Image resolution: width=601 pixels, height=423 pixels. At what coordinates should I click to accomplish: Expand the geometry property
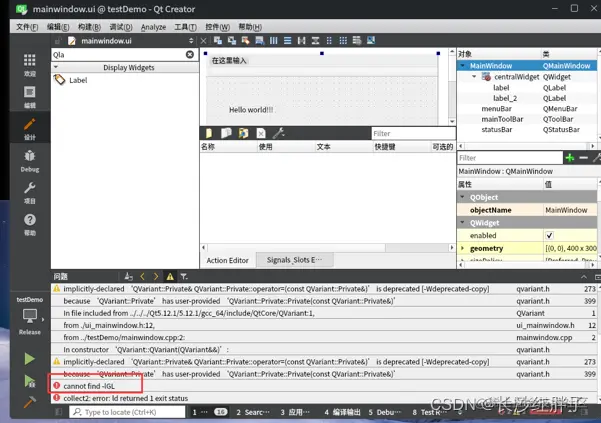pos(463,248)
